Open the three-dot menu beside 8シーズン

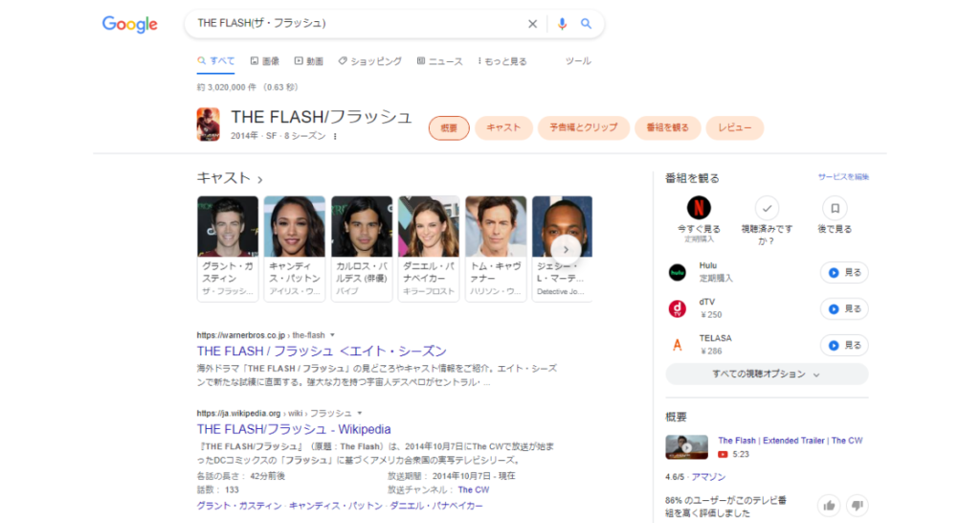(335, 136)
